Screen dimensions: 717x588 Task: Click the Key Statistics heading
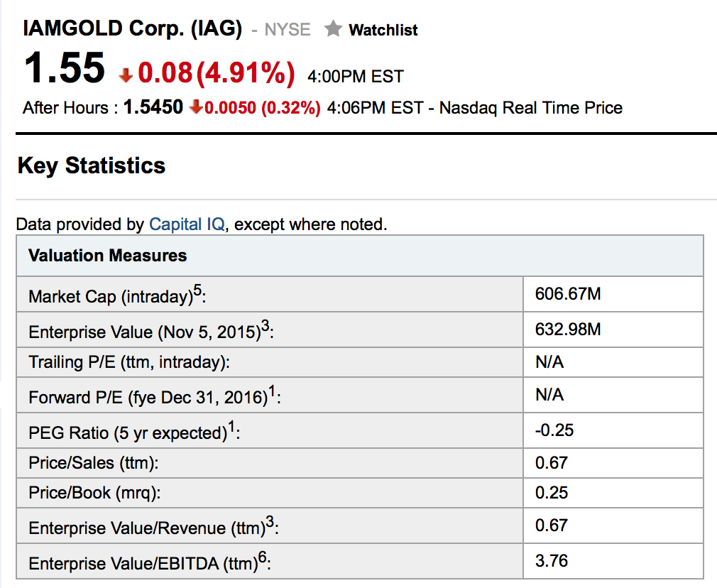(x=92, y=165)
